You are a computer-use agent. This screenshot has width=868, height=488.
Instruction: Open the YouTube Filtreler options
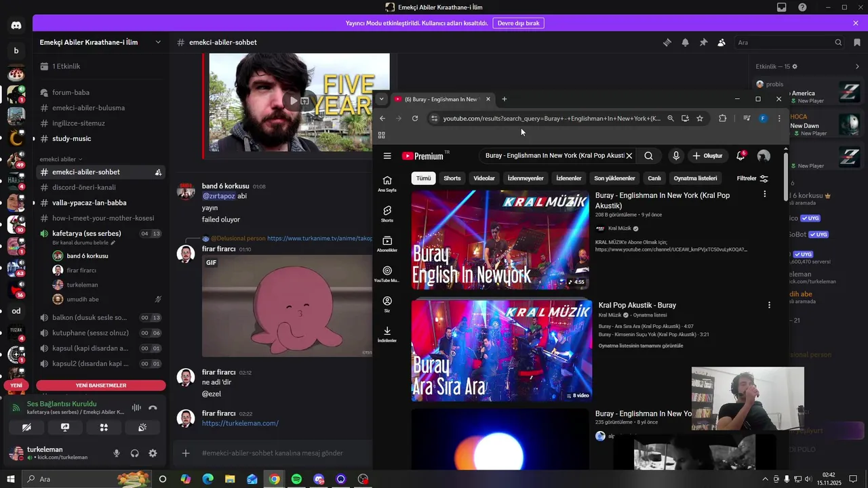coord(752,178)
